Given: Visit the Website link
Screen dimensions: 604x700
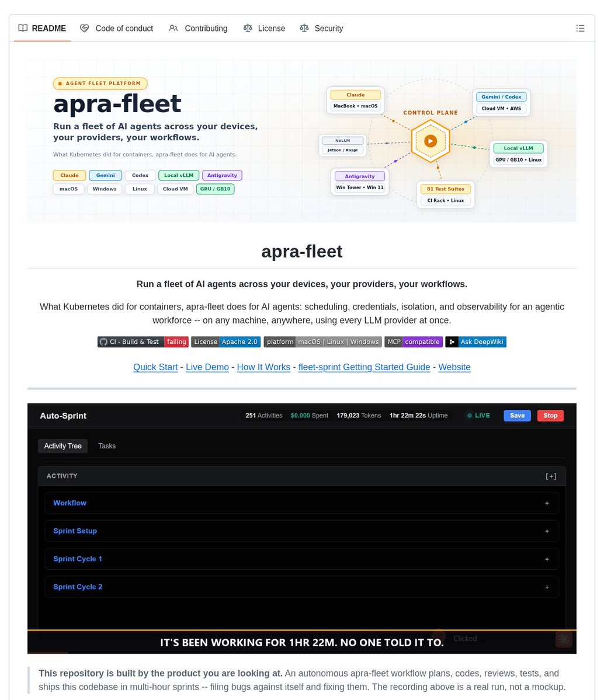Looking at the screenshot, I should tap(454, 367).
